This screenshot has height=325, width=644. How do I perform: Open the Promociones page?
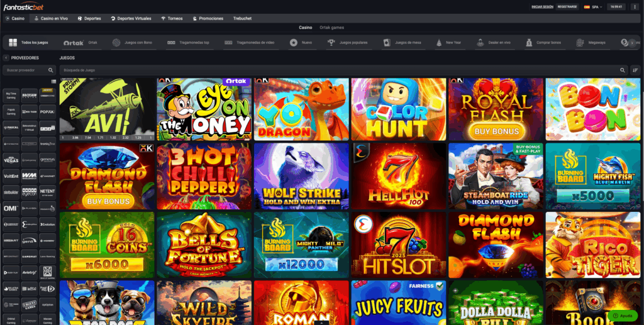pyautogui.click(x=208, y=18)
